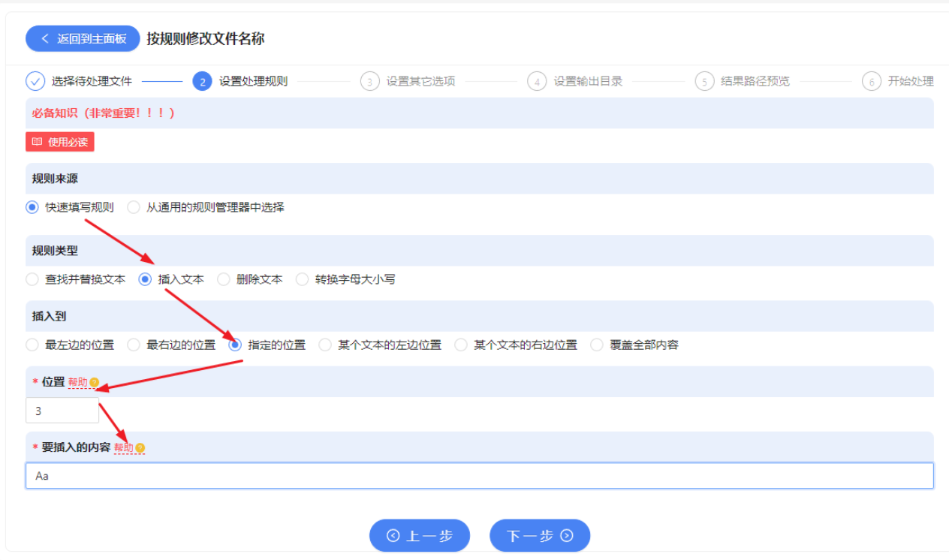Screen dimensions: 949x560
Task: Click the 上一步 button
Action: [x=420, y=536]
